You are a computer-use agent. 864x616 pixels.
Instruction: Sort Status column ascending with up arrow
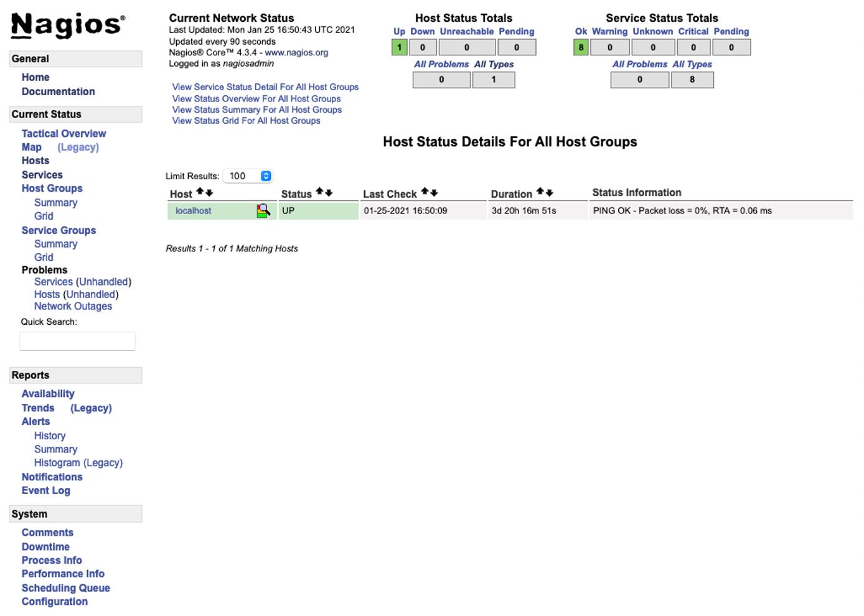click(319, 192)
